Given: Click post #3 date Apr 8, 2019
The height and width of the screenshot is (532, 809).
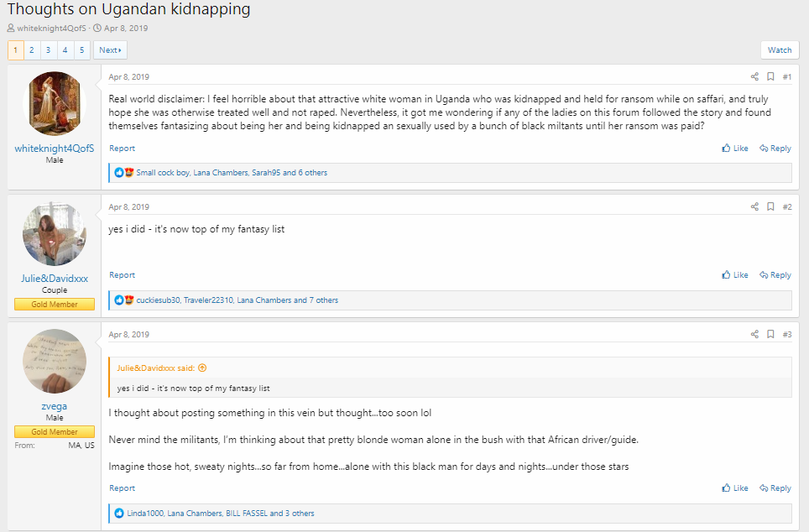Looking at the screenshot, I should tap(128, 334).
